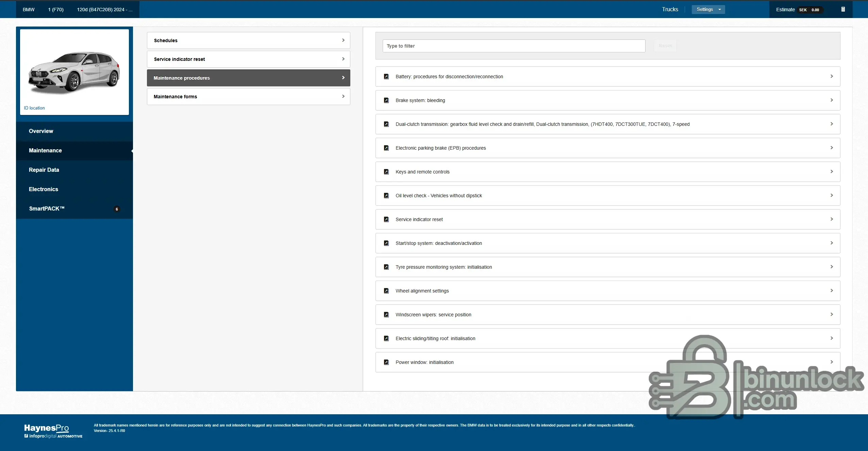Open the Trucks link in header
The width and height of the screenshot is (868, 451).
(670, 10)
